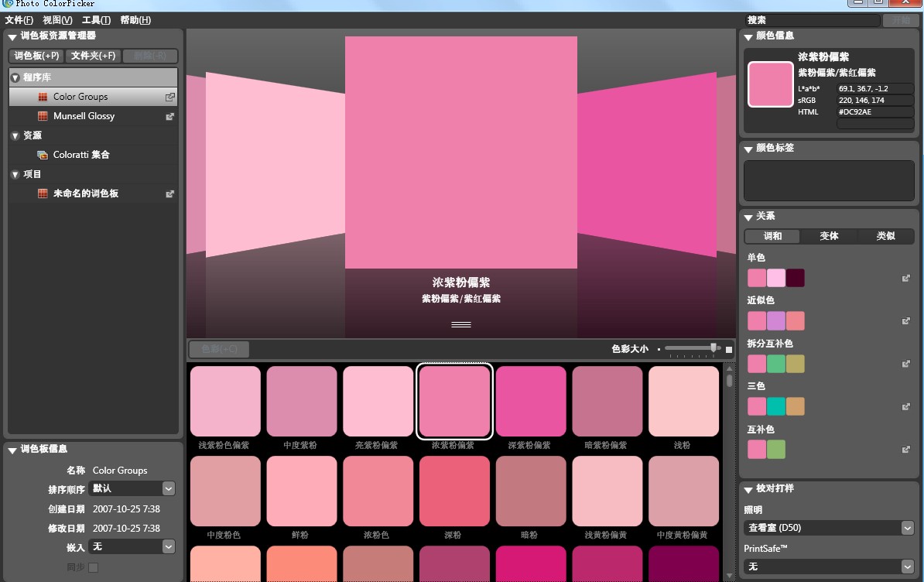Click the large-swatch icon right of size slider

point(729,349)
